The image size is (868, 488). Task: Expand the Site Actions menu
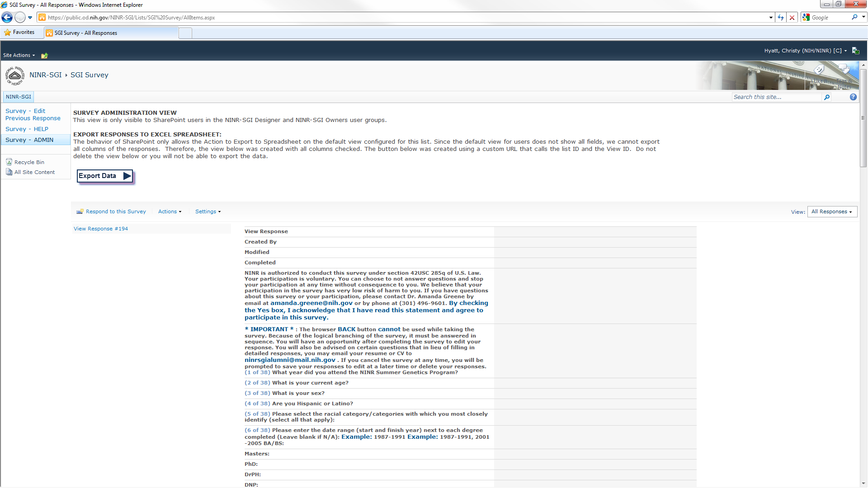pyautogui.click(x=19, y=55)
